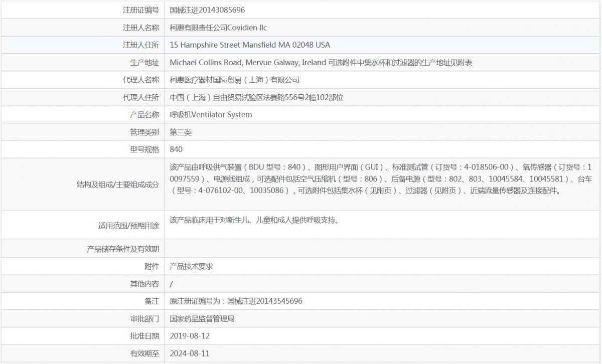Viewport: 602px width, 364px height.
Task: Click the 产品储存条件及有效期 label
Action: pos(123,249)
